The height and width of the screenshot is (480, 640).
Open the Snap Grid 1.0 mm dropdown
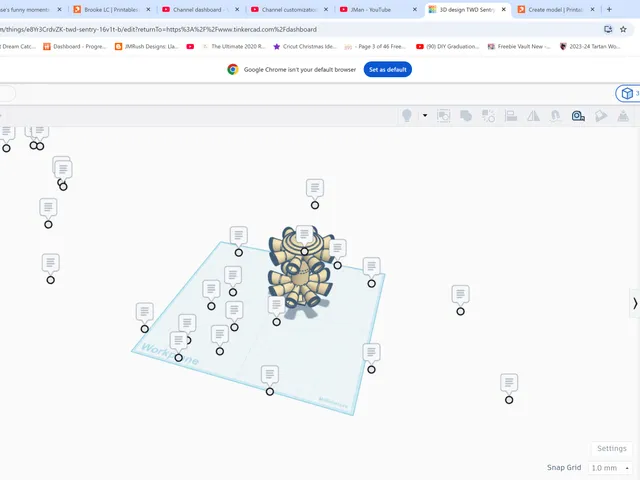tap(610, 468)
